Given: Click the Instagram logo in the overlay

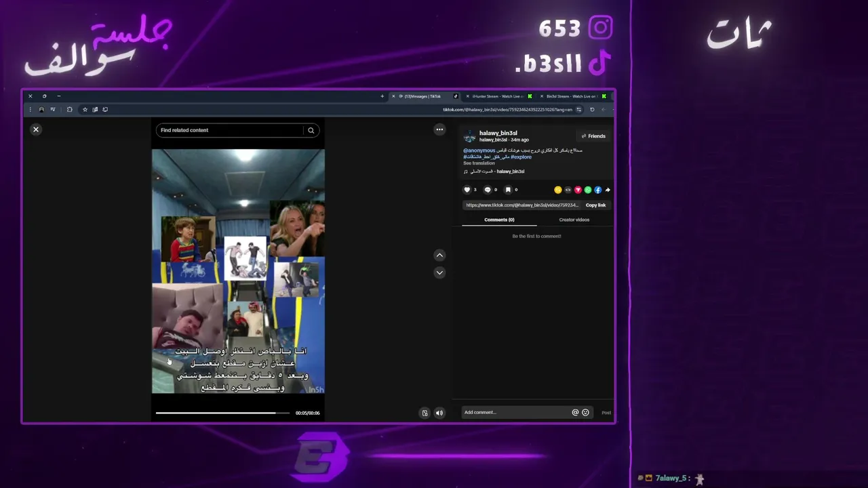Looking at the screenshot, I should click(x=600, y=28).
